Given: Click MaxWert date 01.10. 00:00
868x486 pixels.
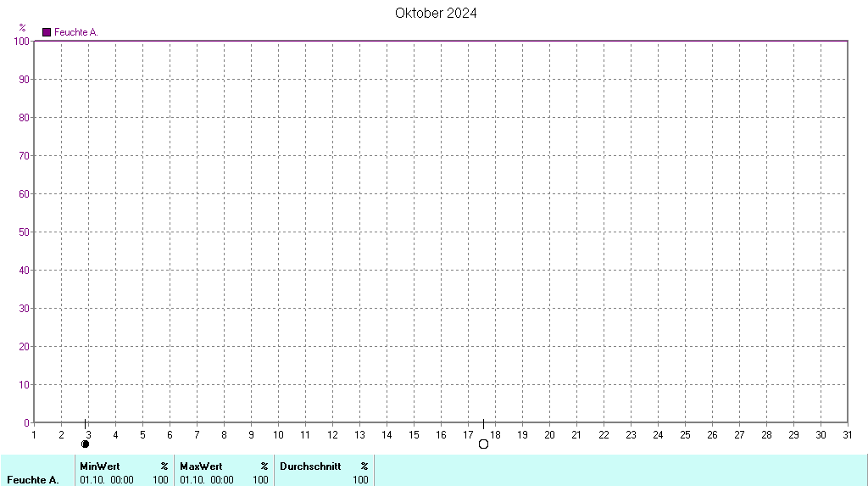Looking at the screenshot, I should point(207,480).
